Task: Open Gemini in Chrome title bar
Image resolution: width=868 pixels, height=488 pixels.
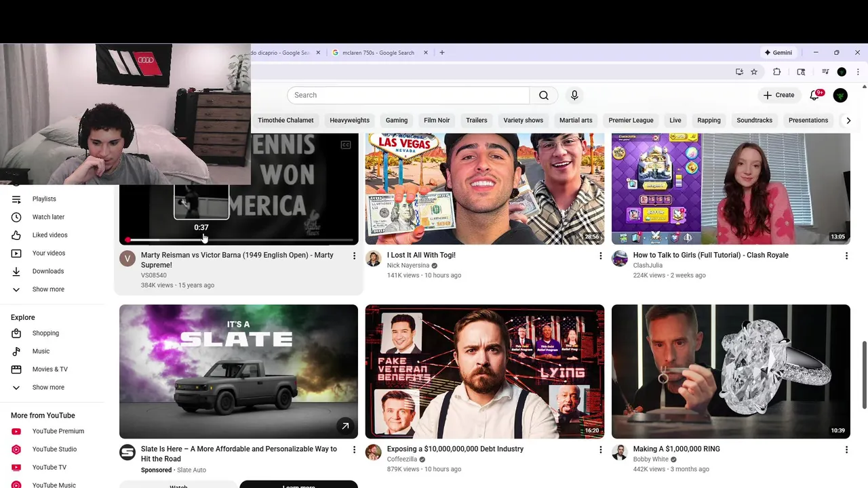Action: (778, 52)
